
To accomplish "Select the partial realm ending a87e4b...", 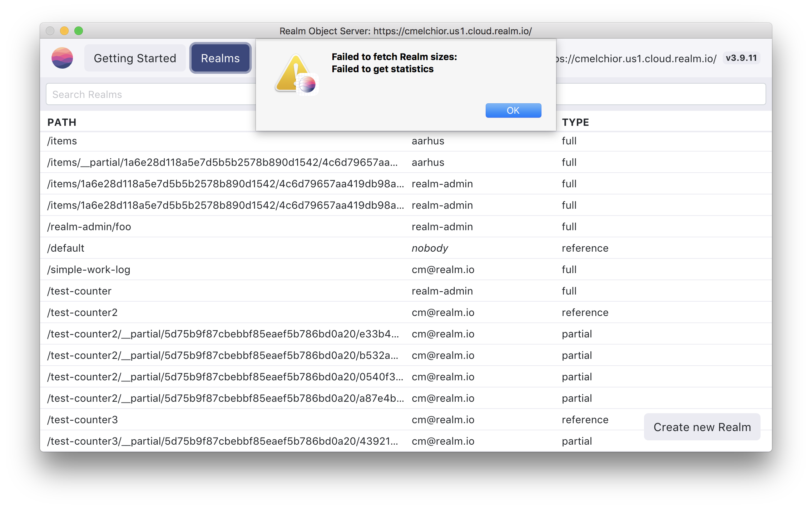I will pyautogui.click(x=406, y=398).
